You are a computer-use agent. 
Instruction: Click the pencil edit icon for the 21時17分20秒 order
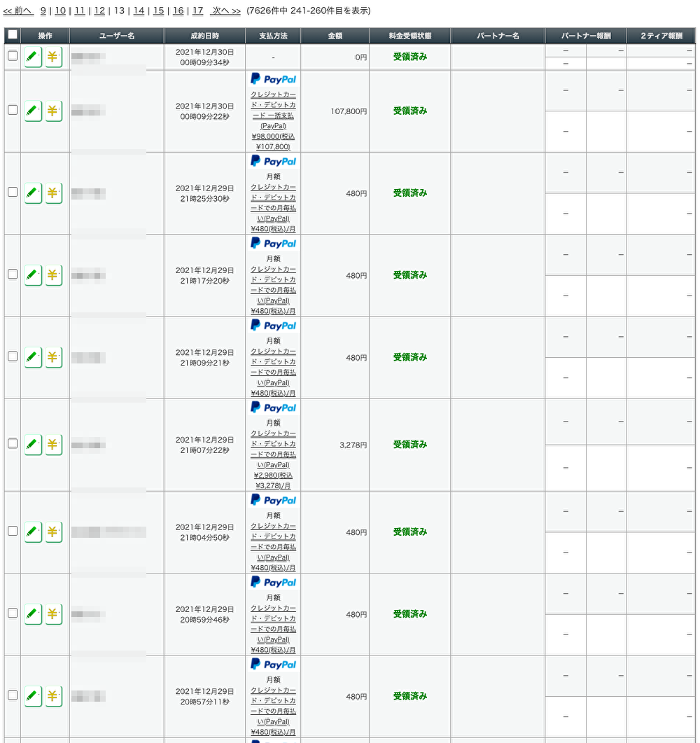click(33, 275)
